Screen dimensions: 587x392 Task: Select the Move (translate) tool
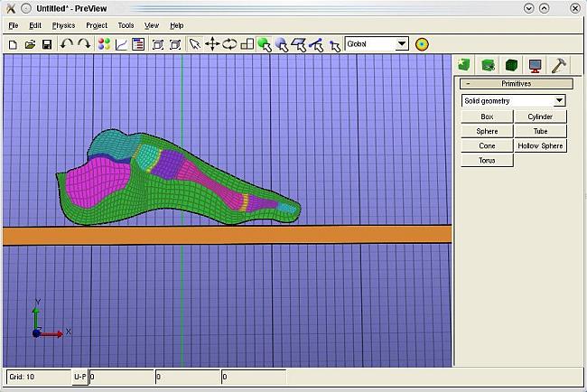(212, 44)
